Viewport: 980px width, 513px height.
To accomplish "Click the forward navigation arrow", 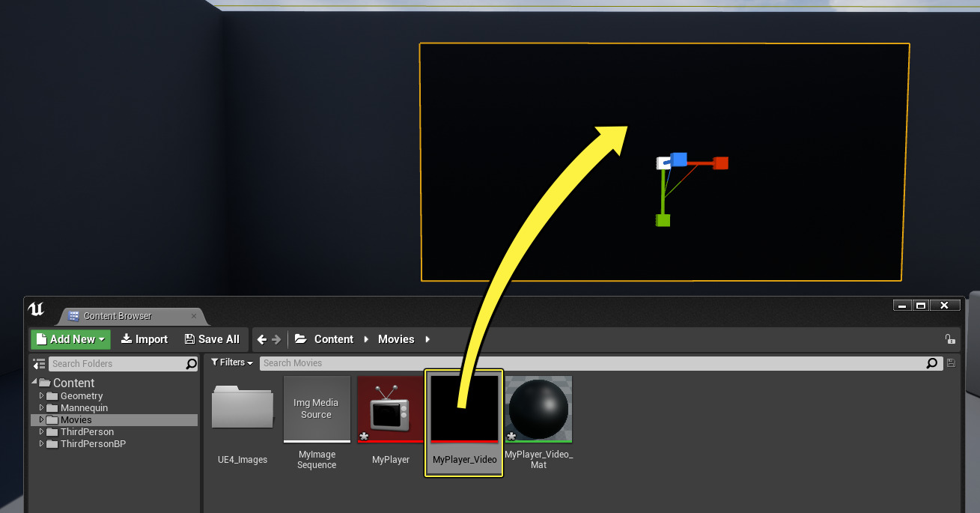I will point(276,339).
